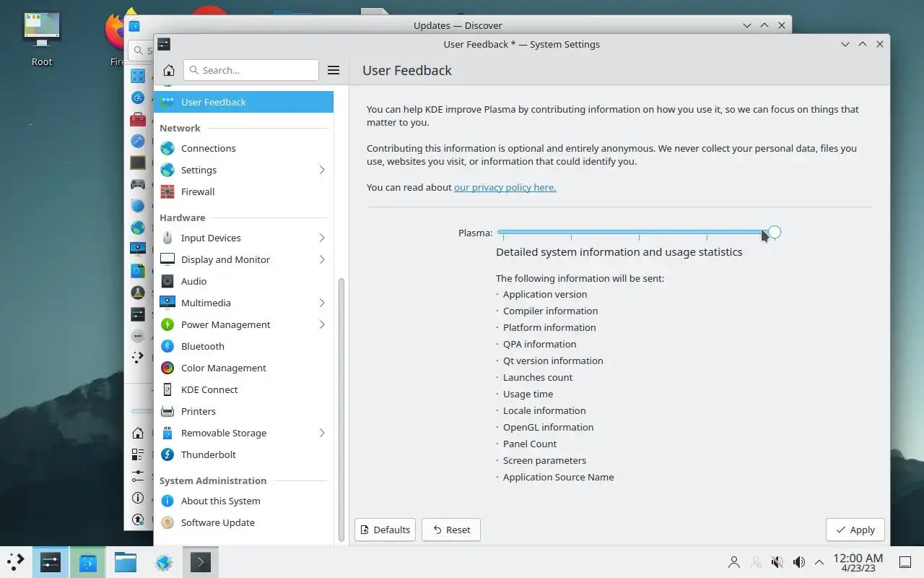
Task: Click 'Application Source Name' entry
Action: pos(559,477)
